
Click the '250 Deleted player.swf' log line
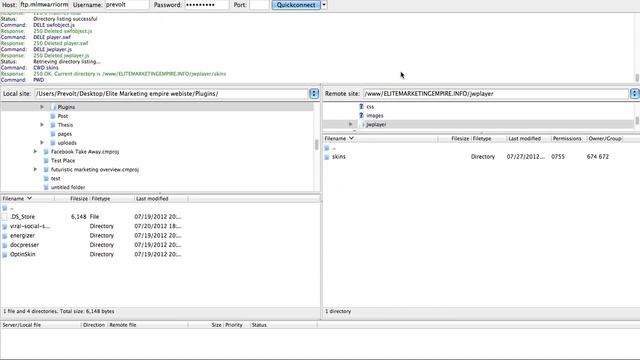[x=60, y=43]
